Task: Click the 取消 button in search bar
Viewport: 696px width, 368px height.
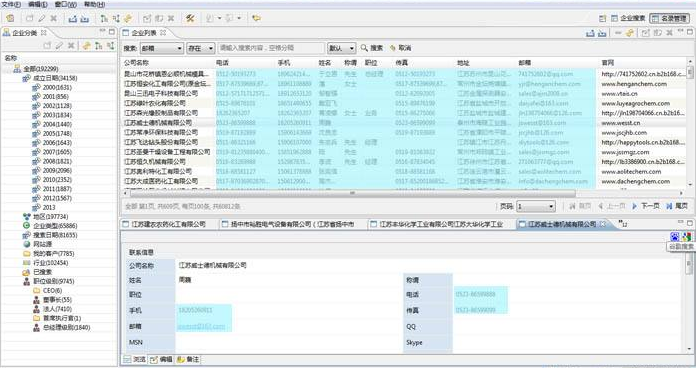Action: click(x=400, y=47)
